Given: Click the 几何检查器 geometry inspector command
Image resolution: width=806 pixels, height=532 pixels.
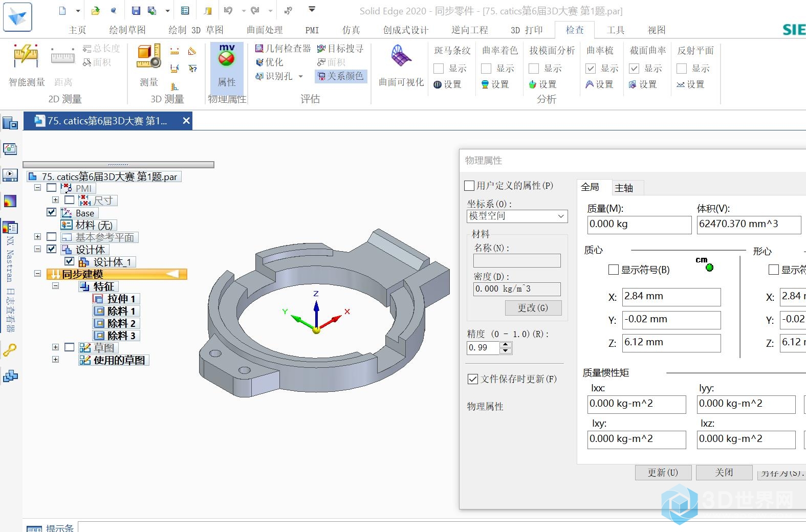Looking at the screenshot, I should 283,49.
